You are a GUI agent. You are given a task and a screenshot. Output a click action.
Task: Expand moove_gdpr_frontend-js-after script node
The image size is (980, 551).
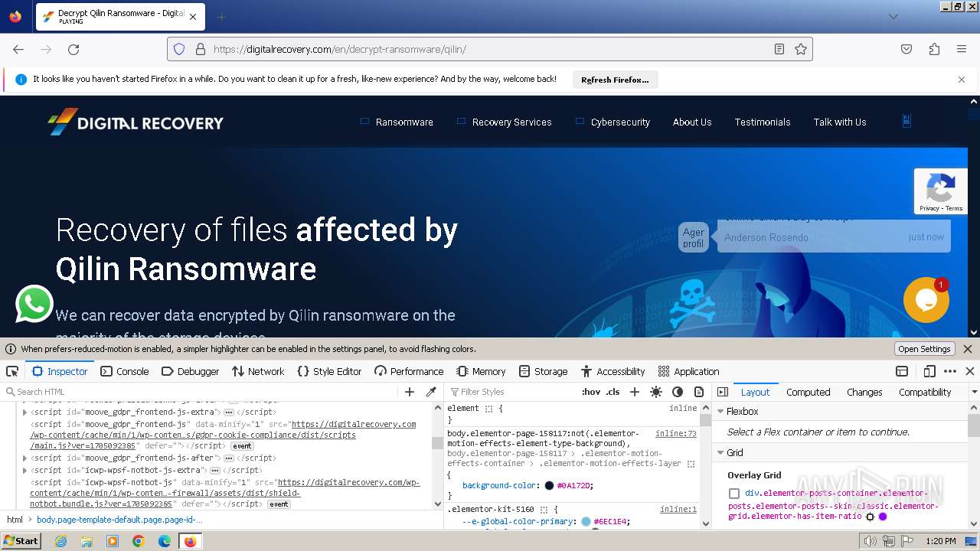(x=24, y=458)
